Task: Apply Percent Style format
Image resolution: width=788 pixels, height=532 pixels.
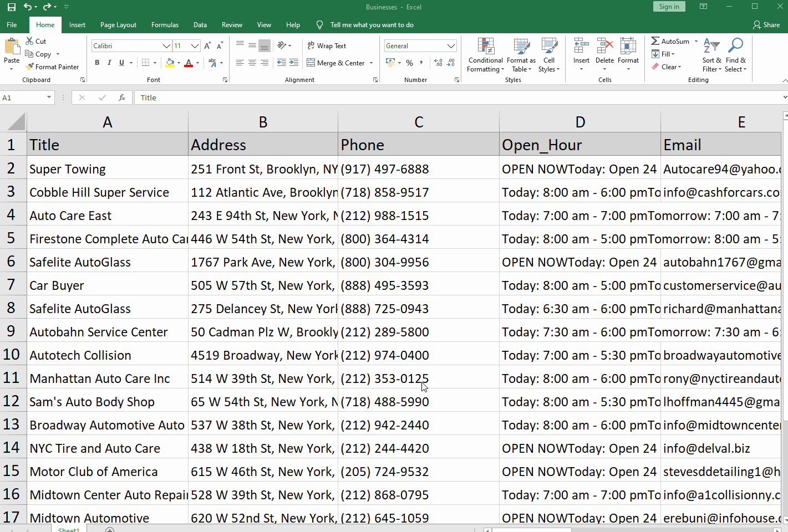Action: [409, 63]
